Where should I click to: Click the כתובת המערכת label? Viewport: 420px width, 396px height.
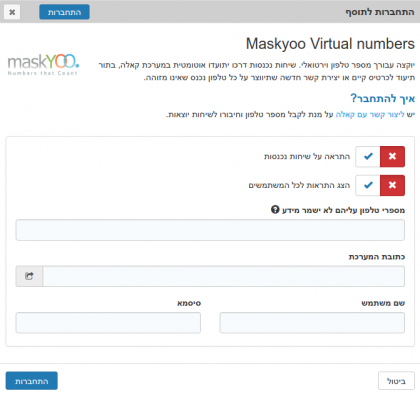point(377,257)
